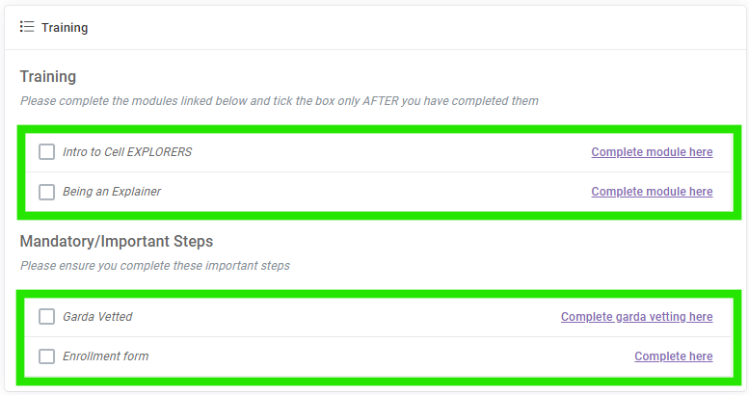Click the Garda Vetted label text

coord(97,317)
